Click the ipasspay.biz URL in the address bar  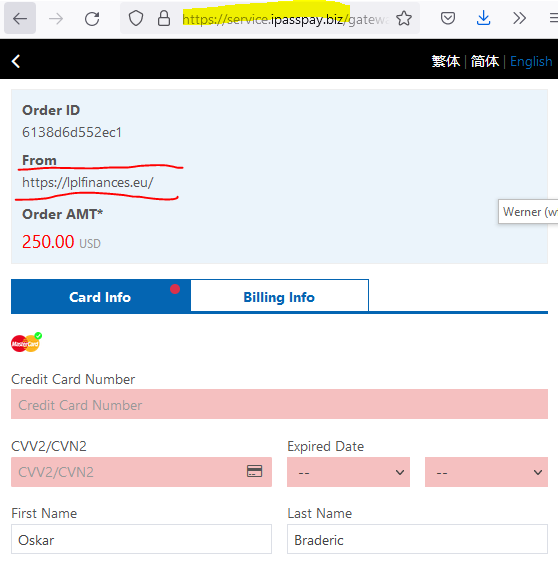point(285,19)
